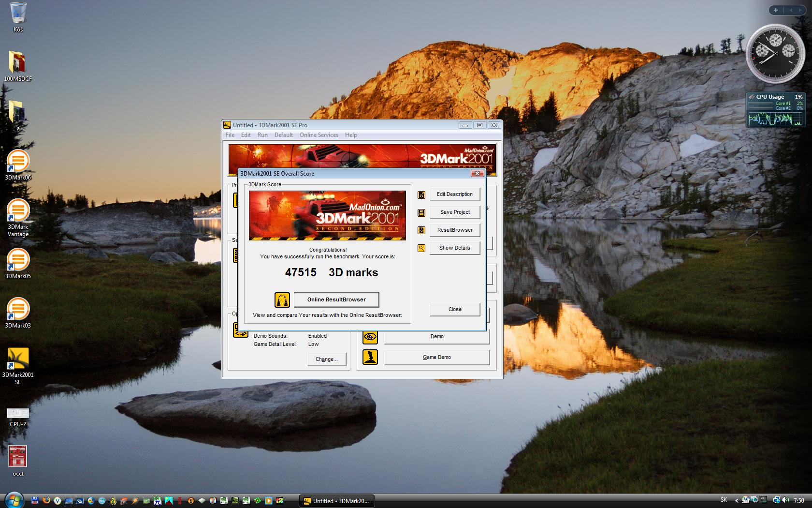This screenshot has width=812, height=508.
Task: Click the teal gear tray icon
Action: (754, 499)
